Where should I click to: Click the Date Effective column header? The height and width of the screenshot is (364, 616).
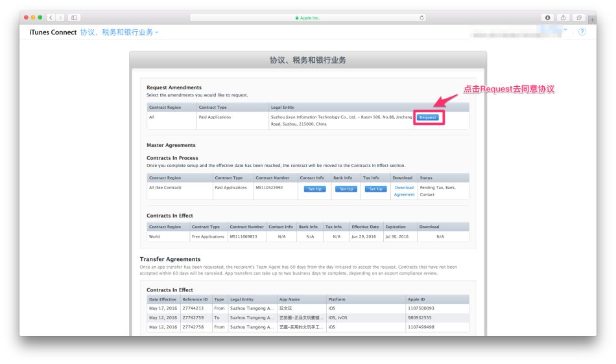pyautogui.click(x=163, y=299)
